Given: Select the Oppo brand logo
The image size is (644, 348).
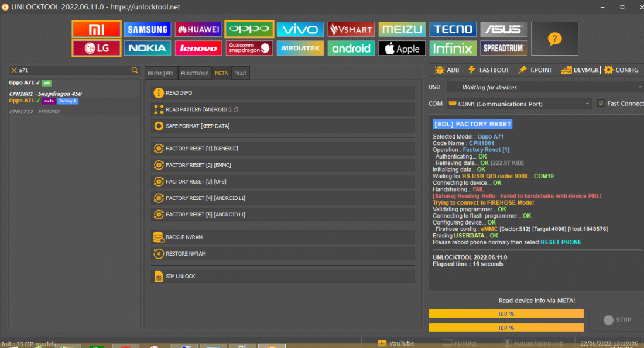Looking at the screenshot, I should pyautogui.click(x=249, y=29).
